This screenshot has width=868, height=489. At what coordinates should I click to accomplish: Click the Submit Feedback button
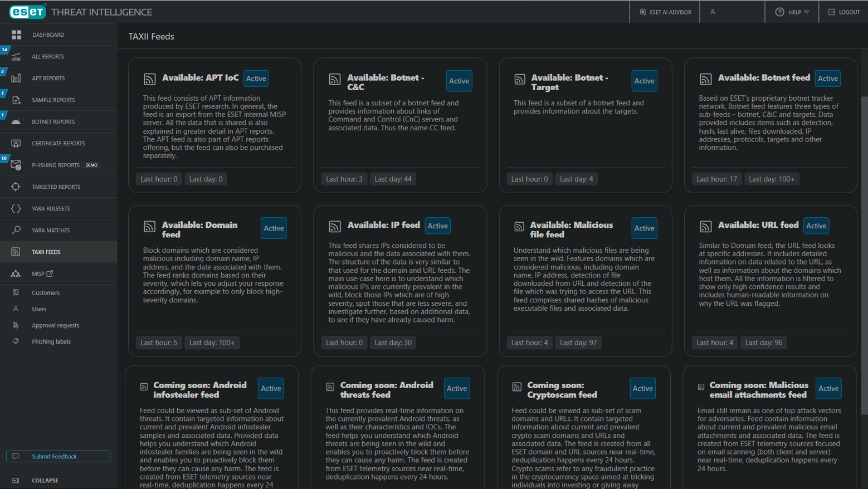pyautogui.click(x=58, y=456)
